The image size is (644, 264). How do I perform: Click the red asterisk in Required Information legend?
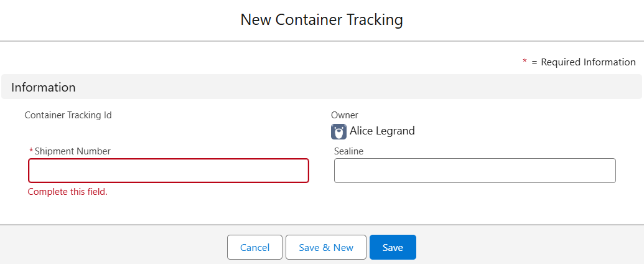coord(525,62)
